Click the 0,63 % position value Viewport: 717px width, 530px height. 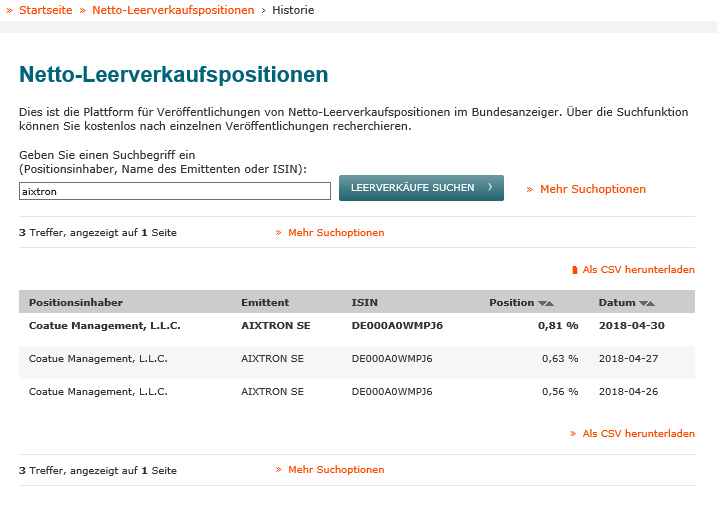(560, 359)
